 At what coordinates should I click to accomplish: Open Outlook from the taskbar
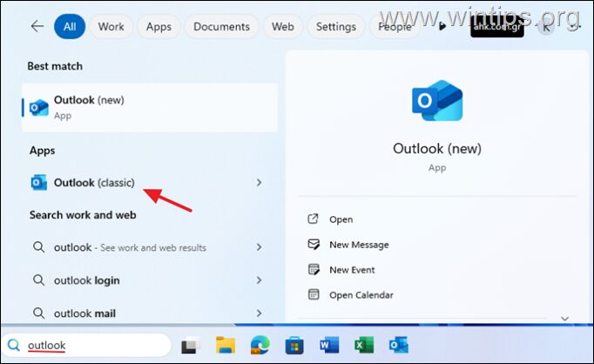[399, 345]
